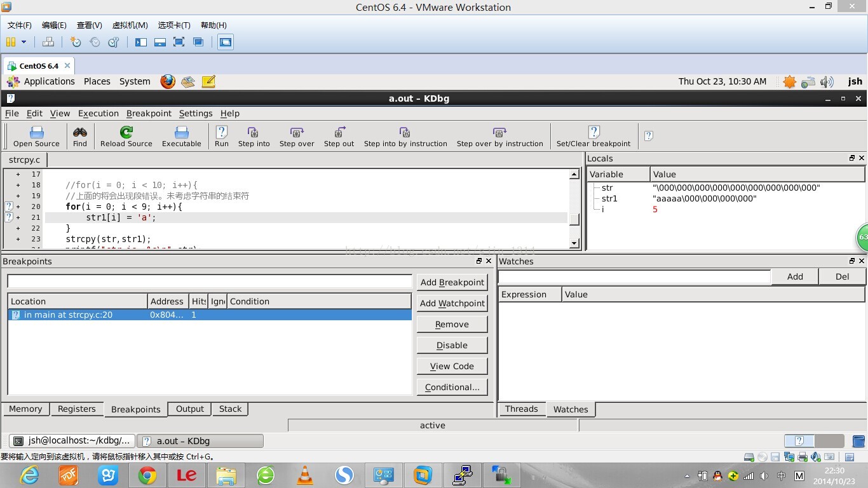
Task: Switch to the Registers tab
Action: [x=77, y=409]
